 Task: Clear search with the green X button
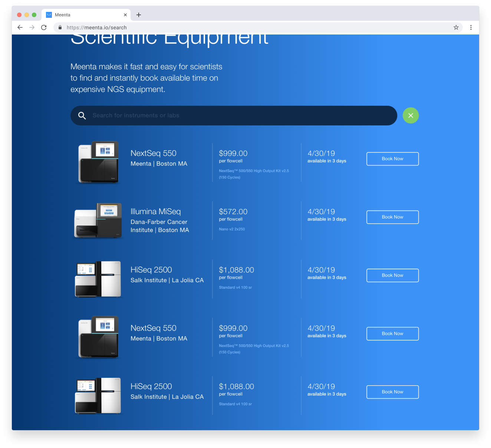tap(411, 115)
